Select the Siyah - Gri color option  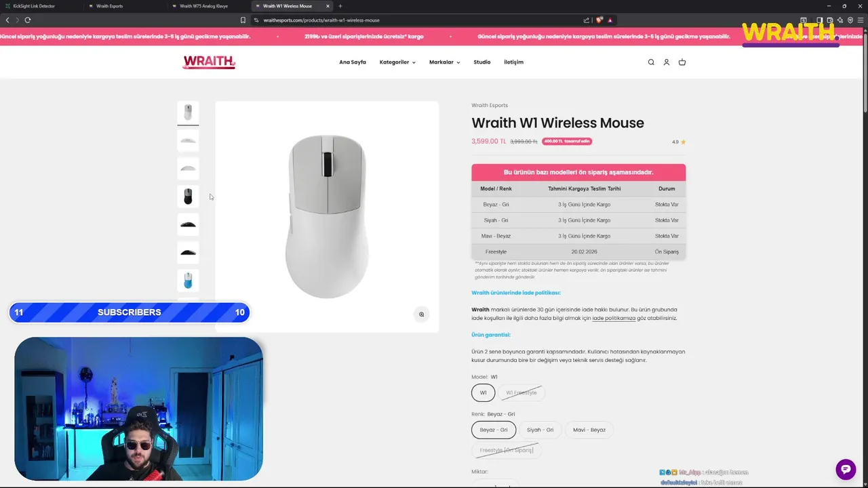(x=540, y=430)
